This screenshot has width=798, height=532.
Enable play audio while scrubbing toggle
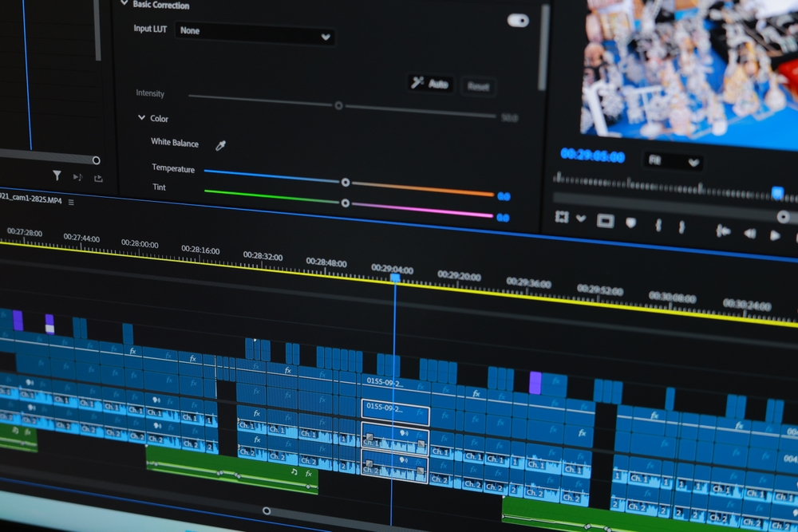coord(78,178)
